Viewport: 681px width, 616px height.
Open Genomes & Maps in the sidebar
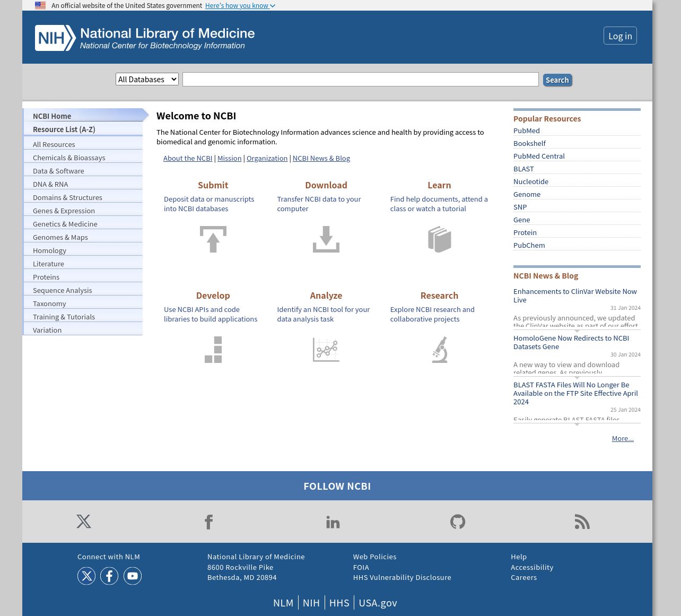coord(83,237)
